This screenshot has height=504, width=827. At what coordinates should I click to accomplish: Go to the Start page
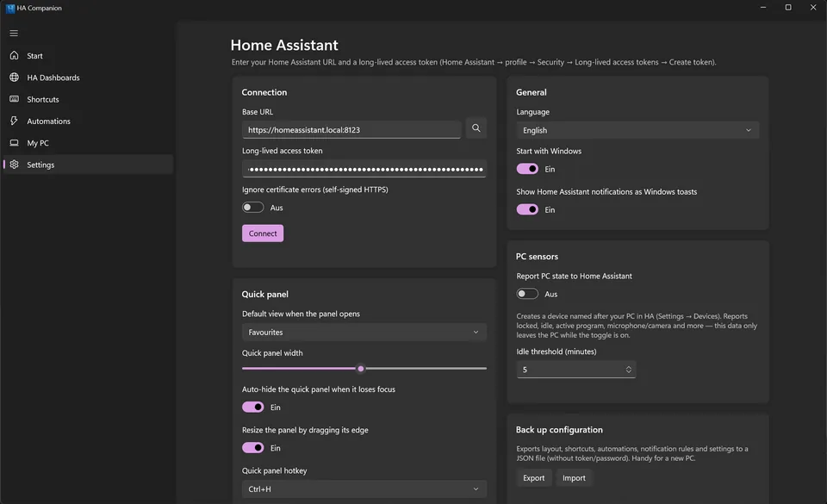[x=88, y=55]
